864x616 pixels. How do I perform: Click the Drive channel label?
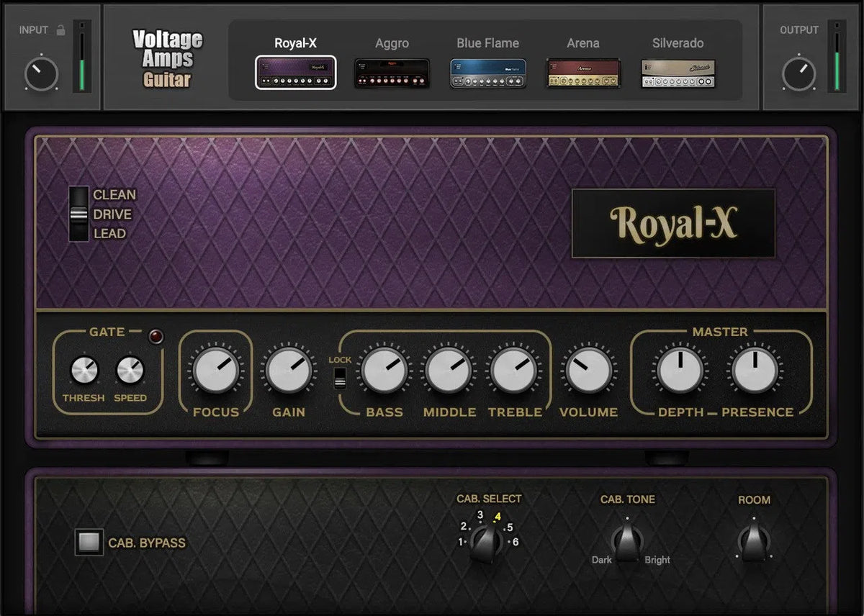(112, 214)
